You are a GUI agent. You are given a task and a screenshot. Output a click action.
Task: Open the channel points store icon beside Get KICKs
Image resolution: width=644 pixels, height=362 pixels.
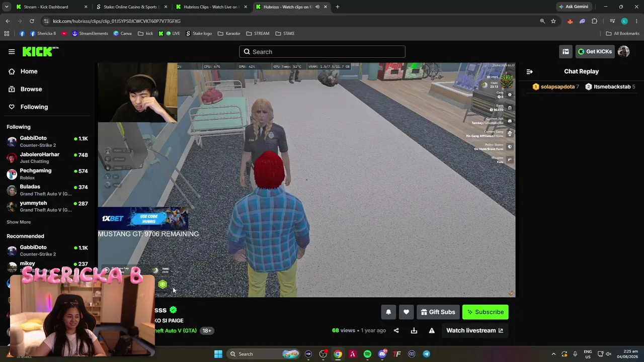coord(566,51)
